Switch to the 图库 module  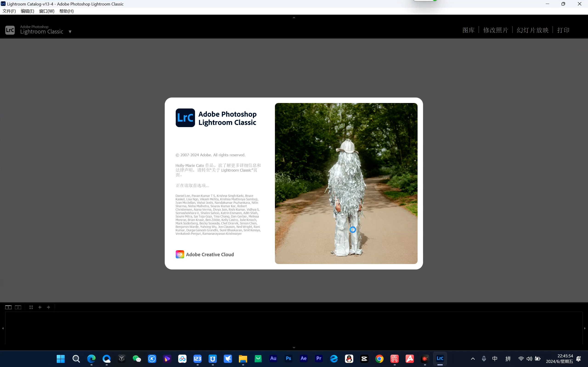(468, 30)
